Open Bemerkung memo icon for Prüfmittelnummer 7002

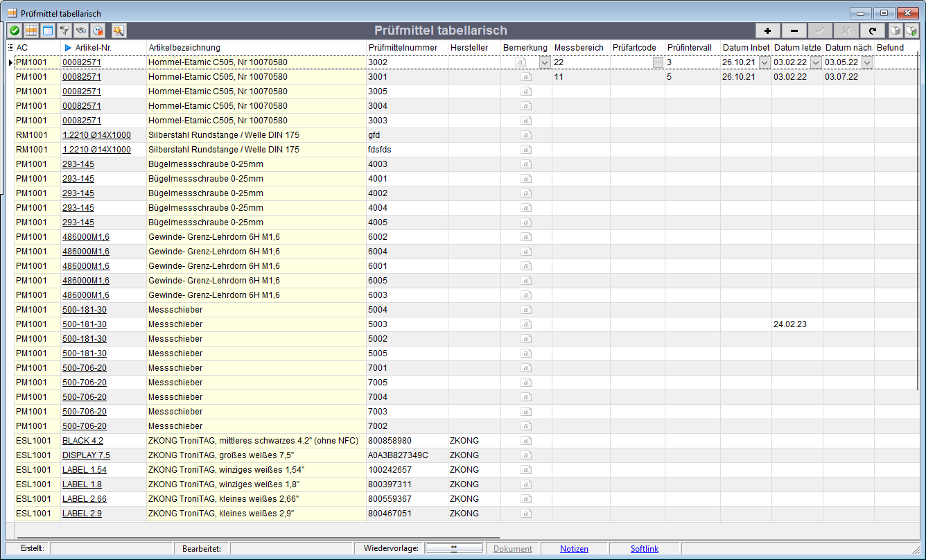526,426
